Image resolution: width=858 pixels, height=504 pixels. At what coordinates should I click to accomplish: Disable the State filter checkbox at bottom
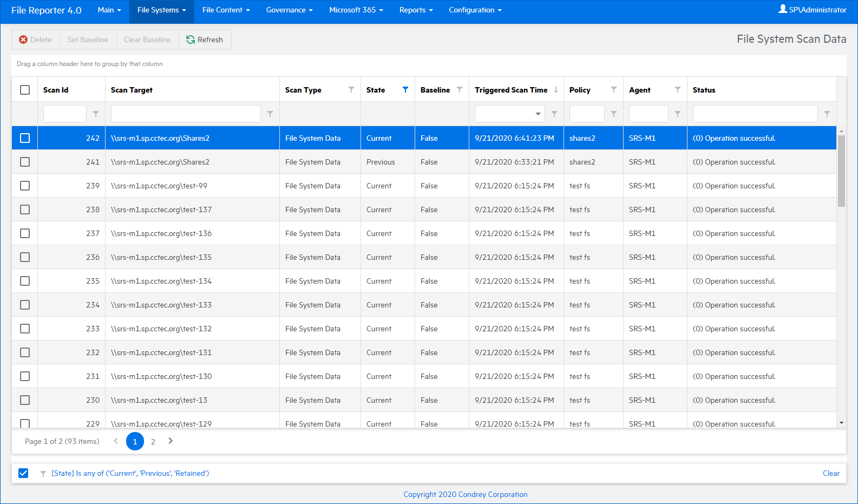click(23, 473)
